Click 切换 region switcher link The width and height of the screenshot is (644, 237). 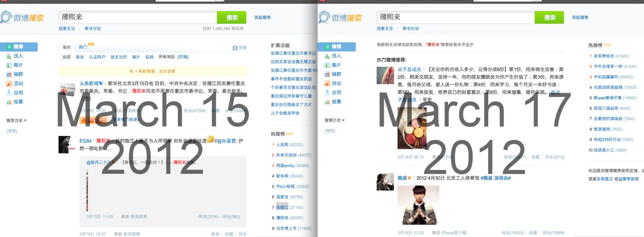[x=183, y=57]
